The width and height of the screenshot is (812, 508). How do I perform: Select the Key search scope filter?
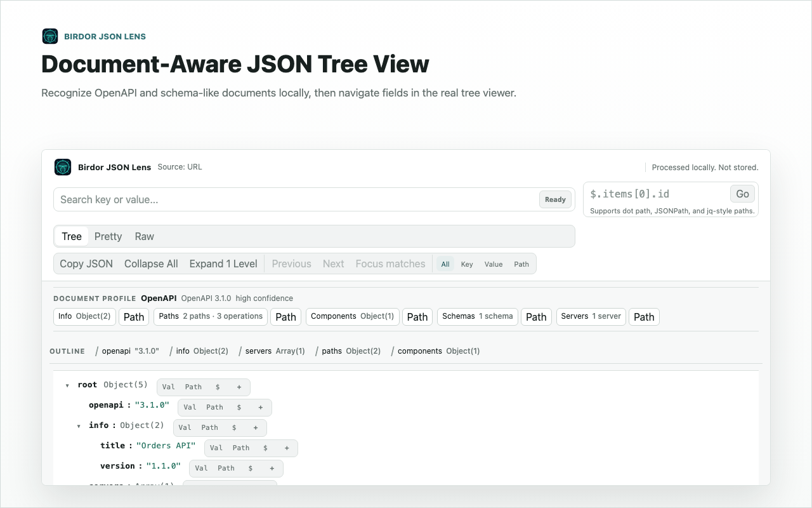click(467, 264)
